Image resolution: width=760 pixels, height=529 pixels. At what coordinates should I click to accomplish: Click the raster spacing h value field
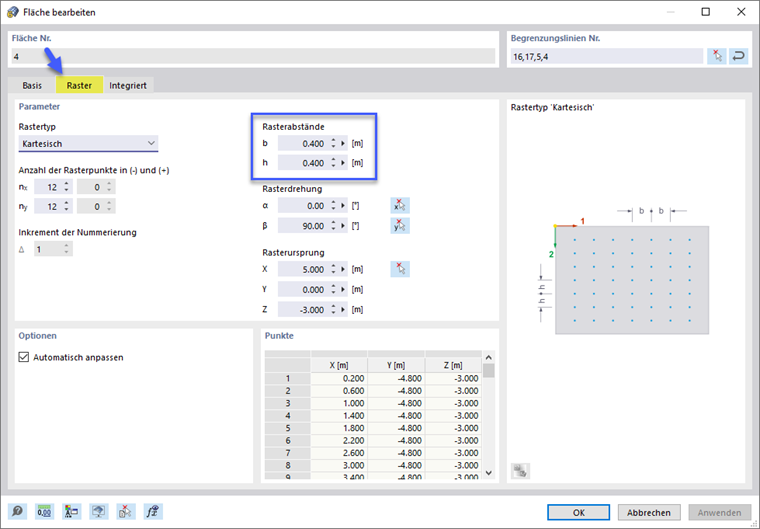tap(304, 163)
